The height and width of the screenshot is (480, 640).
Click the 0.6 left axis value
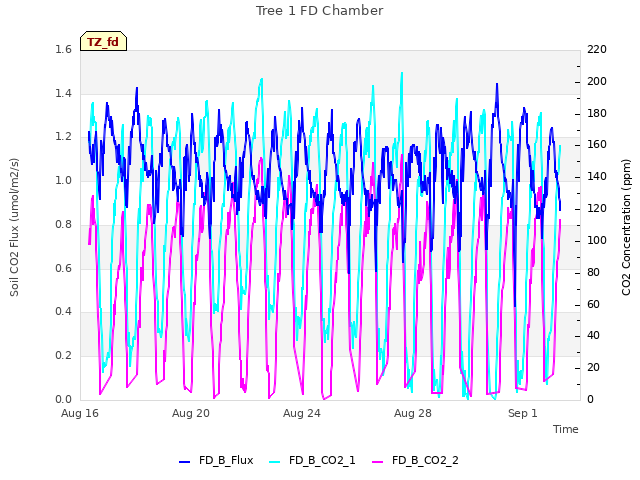pyautogui.click(x=64, y=268)
